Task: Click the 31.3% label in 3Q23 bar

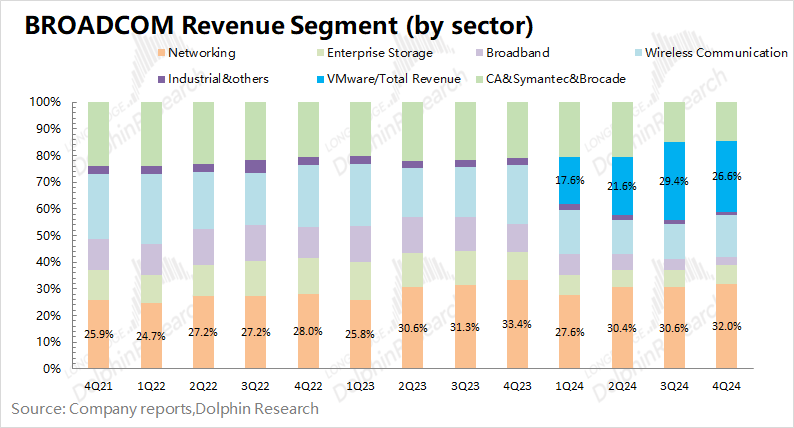Action: point(465,327)
